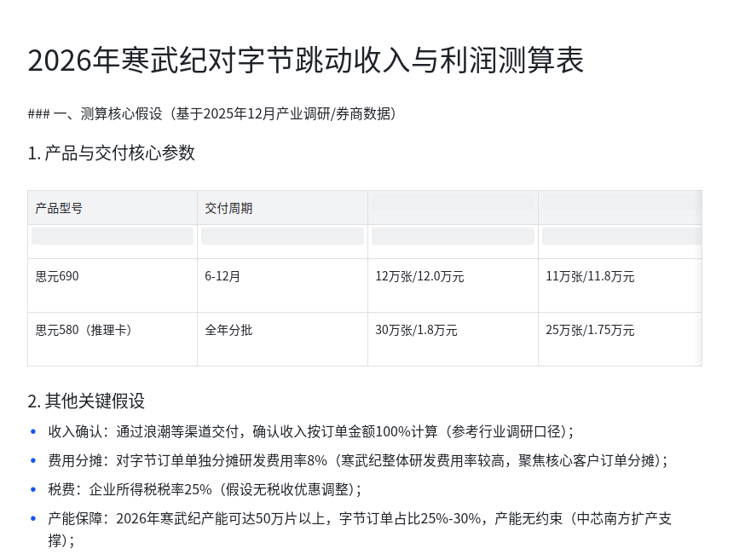
Task: Click the 税费 bullet about 25% tax rate
Action: pos(205,489)
